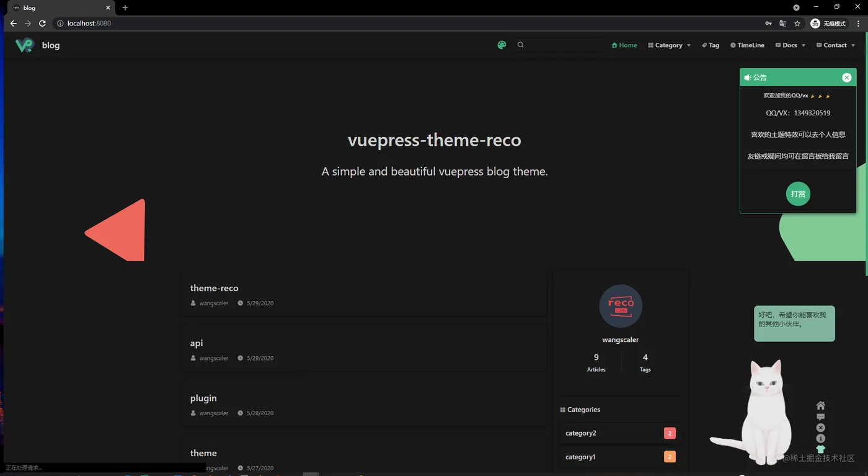Click the translate page icon
The height and width of the screenshot is (476, 868).
click(x=783, y=24)
